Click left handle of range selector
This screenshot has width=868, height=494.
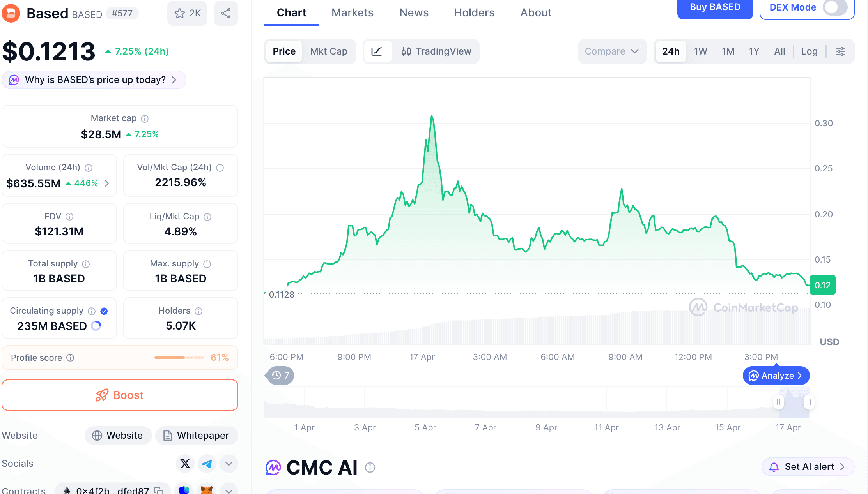(x=778, y=402)
